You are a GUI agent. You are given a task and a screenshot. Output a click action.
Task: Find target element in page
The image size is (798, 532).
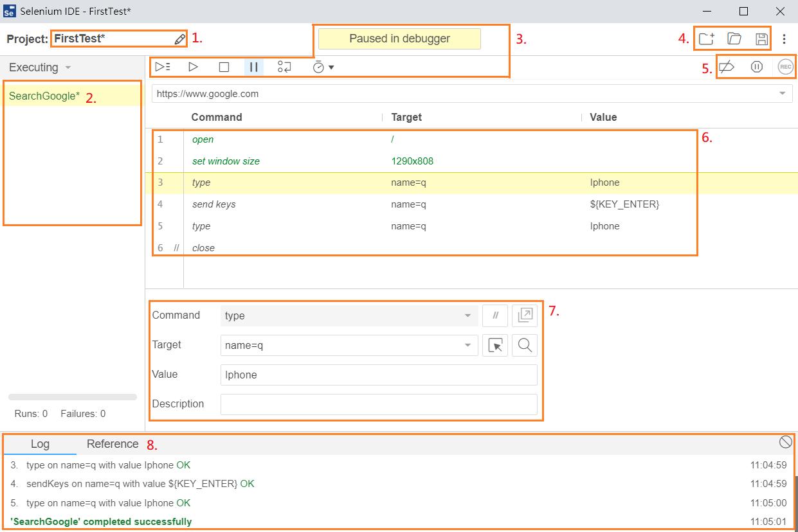pyautogui.click(x=525, y=345)
